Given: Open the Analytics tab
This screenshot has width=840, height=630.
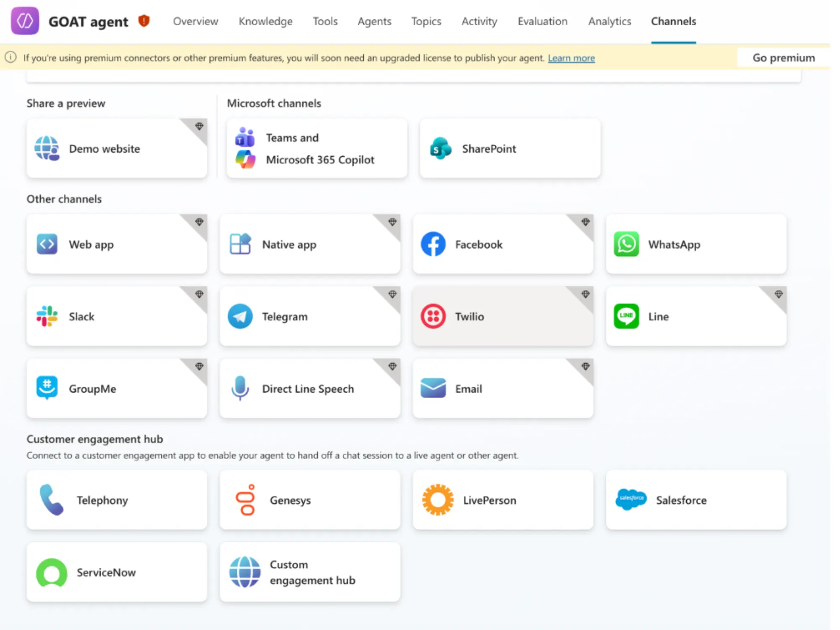Looking at the screenshot, I should click(609, 21).
